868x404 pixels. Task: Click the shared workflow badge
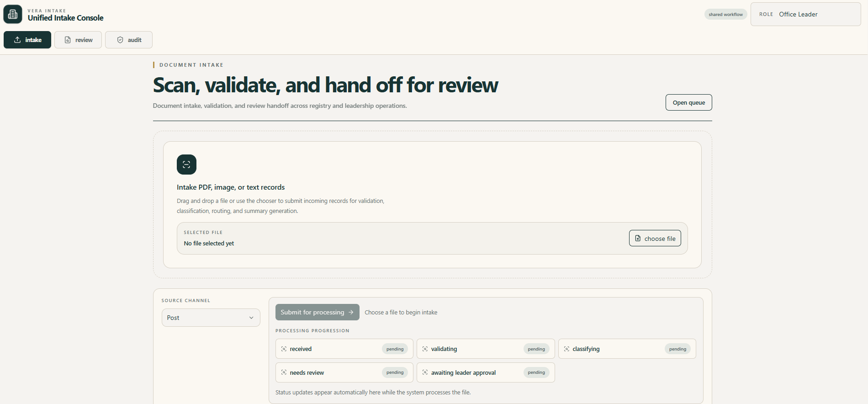pyautogui.click(x=725, y=14)
